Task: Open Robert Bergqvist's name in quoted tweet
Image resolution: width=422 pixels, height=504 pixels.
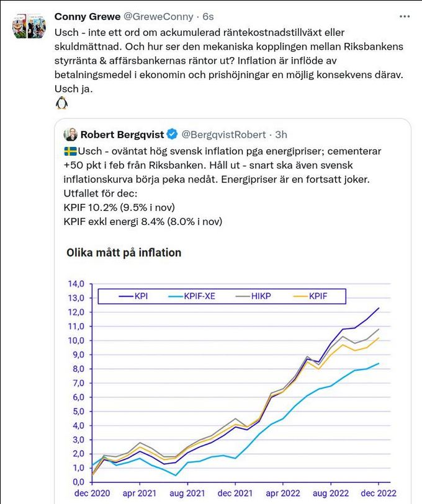Action: click(122, 135)
